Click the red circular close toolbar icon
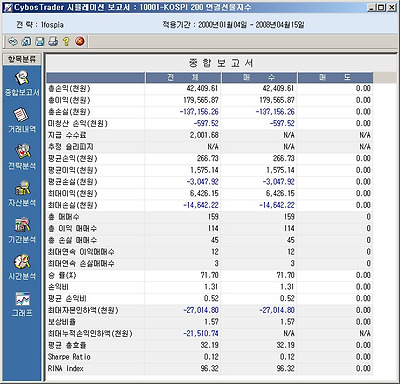 (x=80, y=41)
